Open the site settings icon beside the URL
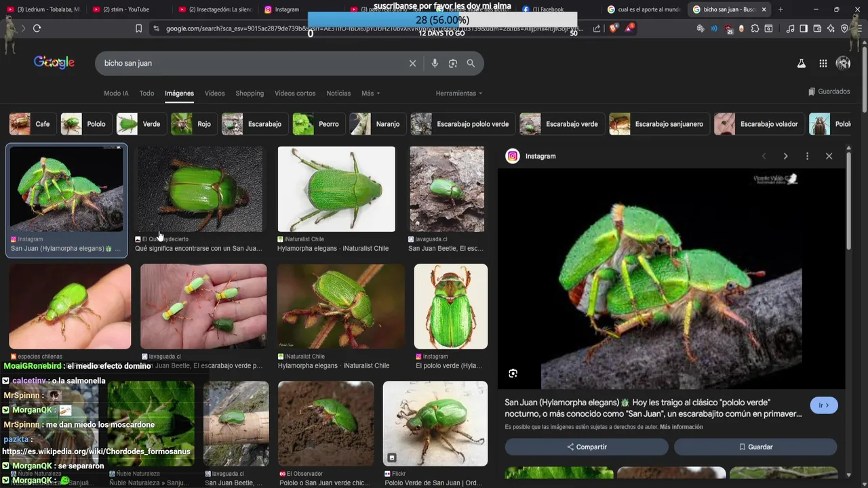Image resolution: width=868 pixels, height=488 pixels. pyautogui.click(x=156, y=28)
